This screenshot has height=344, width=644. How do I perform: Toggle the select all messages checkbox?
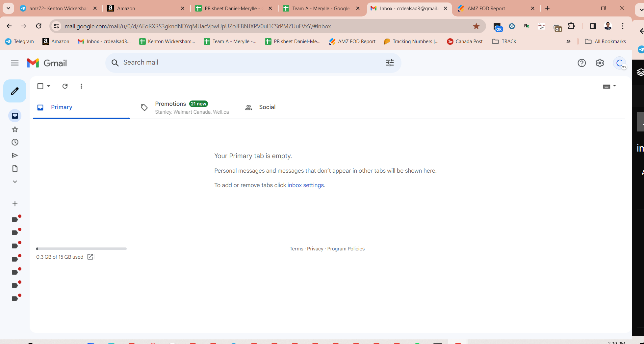point(40,86)
